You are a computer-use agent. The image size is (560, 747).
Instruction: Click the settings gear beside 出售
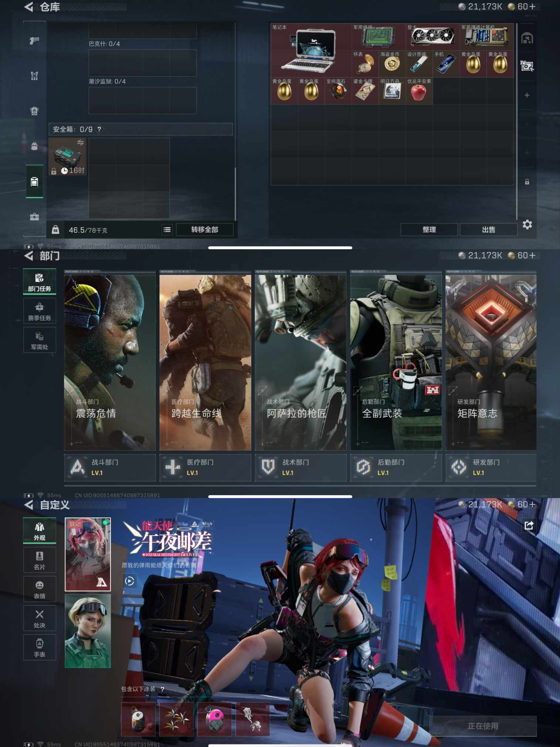pos(527,224)
